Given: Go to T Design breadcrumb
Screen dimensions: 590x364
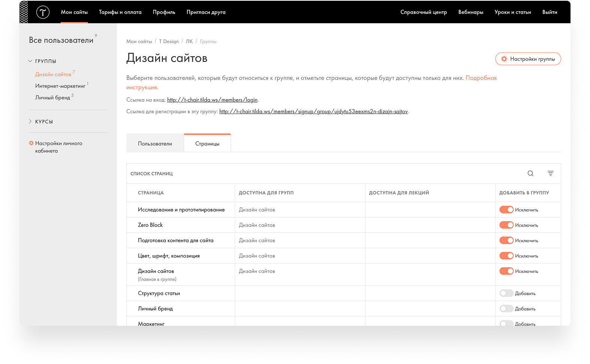Looking at the screenshot, I should click(x=169, y=41).
